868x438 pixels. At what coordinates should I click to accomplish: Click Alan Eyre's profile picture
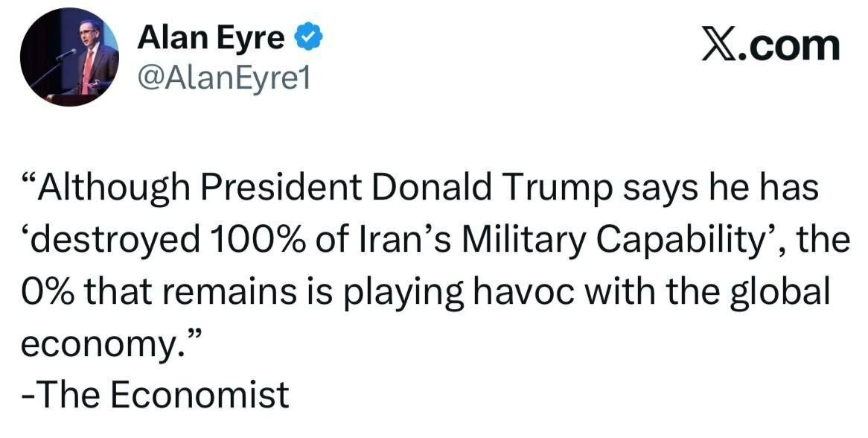(68, 57)
